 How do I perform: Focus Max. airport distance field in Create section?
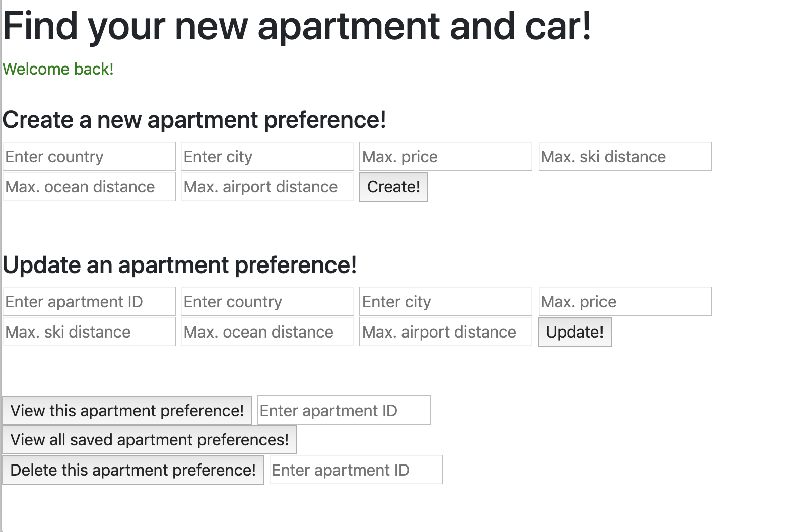(267, 186)
